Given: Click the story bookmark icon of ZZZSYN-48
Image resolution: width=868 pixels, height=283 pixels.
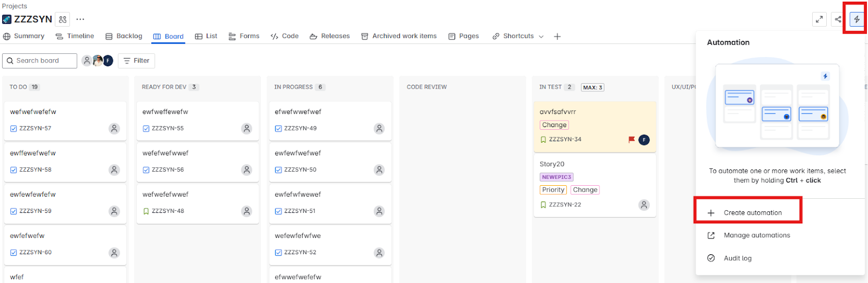Looking at the screenshot, I should 146,211.
